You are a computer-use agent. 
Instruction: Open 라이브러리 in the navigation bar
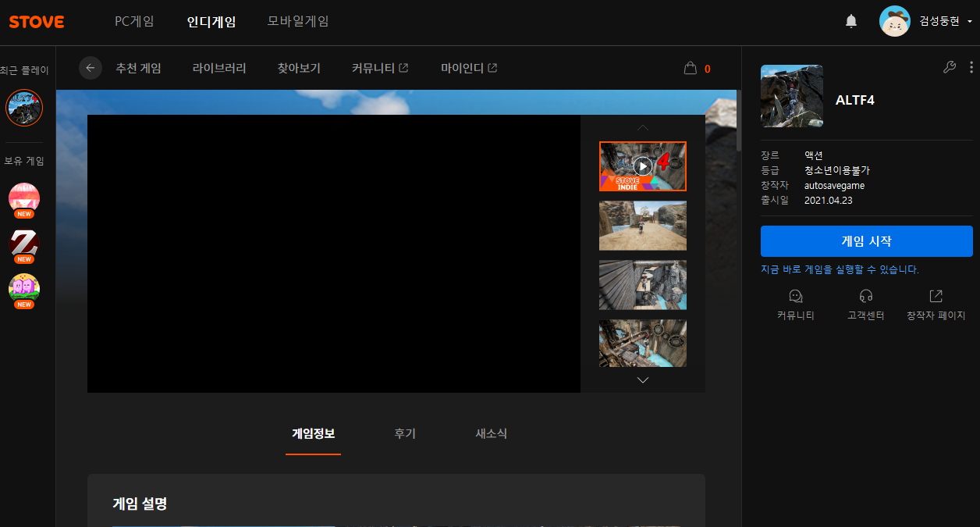219,68
